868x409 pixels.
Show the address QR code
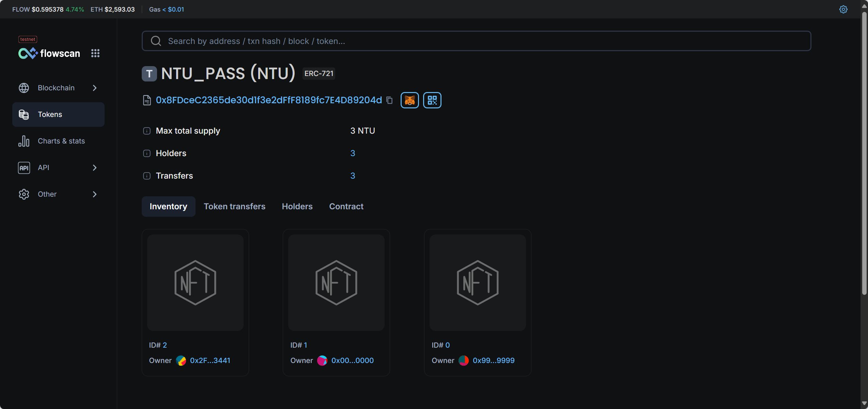coord(432,100)
